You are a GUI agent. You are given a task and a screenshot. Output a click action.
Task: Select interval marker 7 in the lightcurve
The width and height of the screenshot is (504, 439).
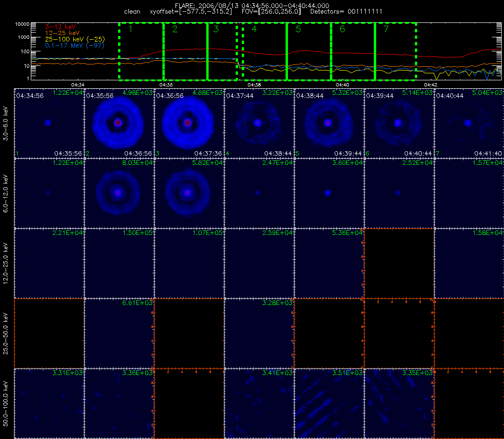coord(386,29)
